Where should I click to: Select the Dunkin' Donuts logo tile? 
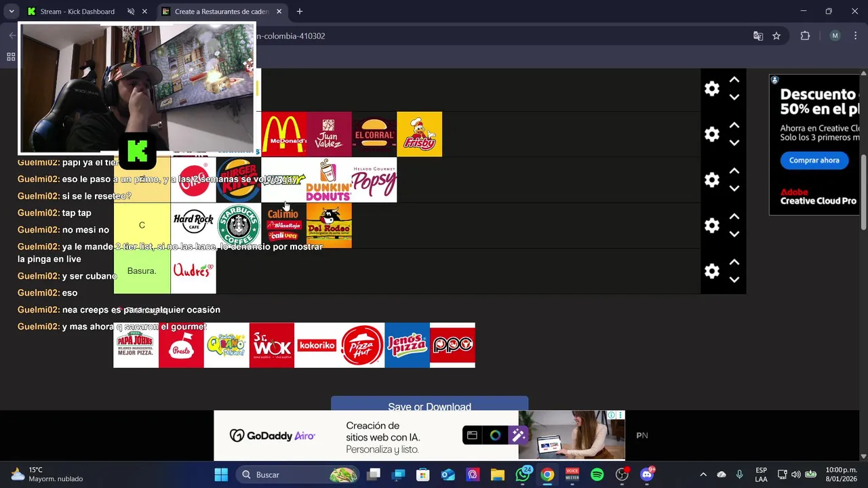[329, 180]
